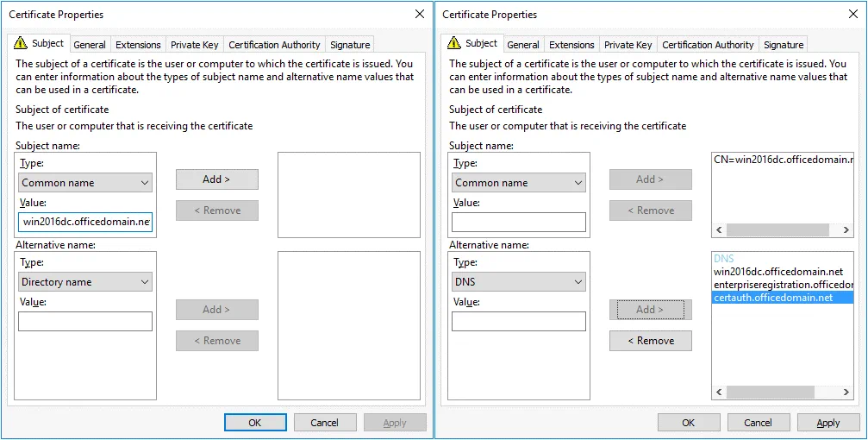Close the right Certificate Properties dialog

(x=852, y=14)
